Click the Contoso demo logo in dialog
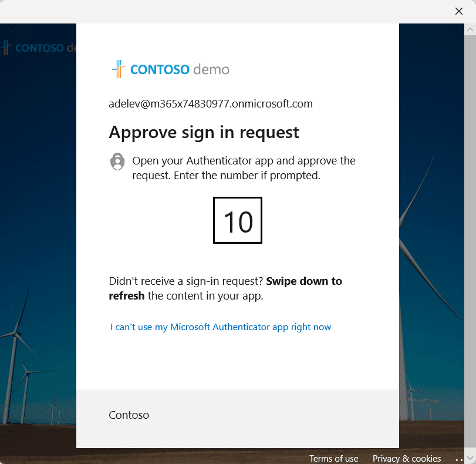This screenshot has width=476, height=464. coord(170,69)
